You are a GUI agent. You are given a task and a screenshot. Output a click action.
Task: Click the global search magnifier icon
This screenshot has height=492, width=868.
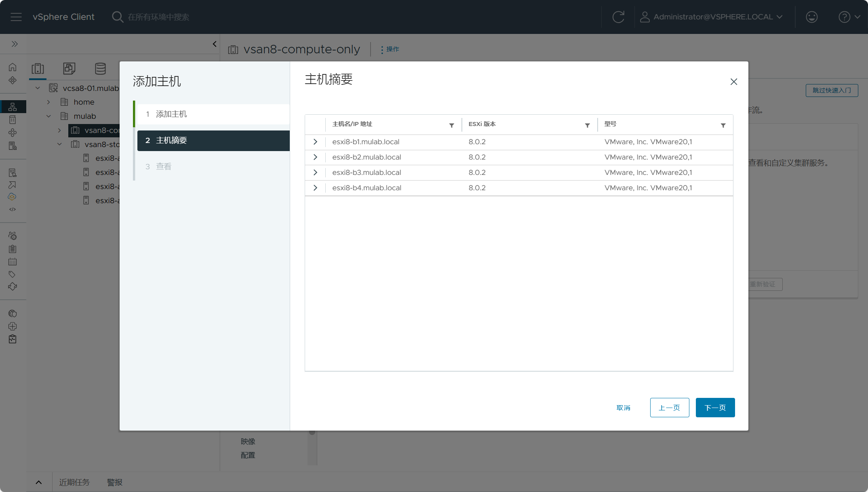tap(117, 17)
